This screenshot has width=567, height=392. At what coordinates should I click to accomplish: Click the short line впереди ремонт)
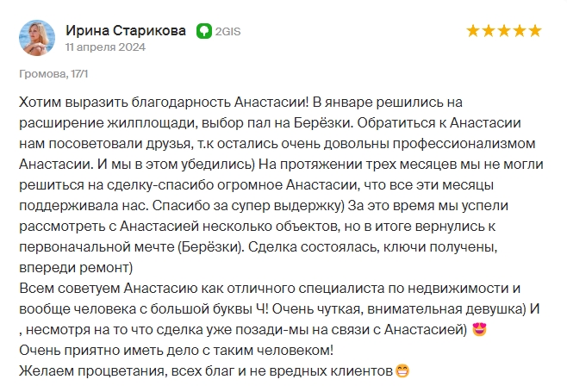click(76, 268)
